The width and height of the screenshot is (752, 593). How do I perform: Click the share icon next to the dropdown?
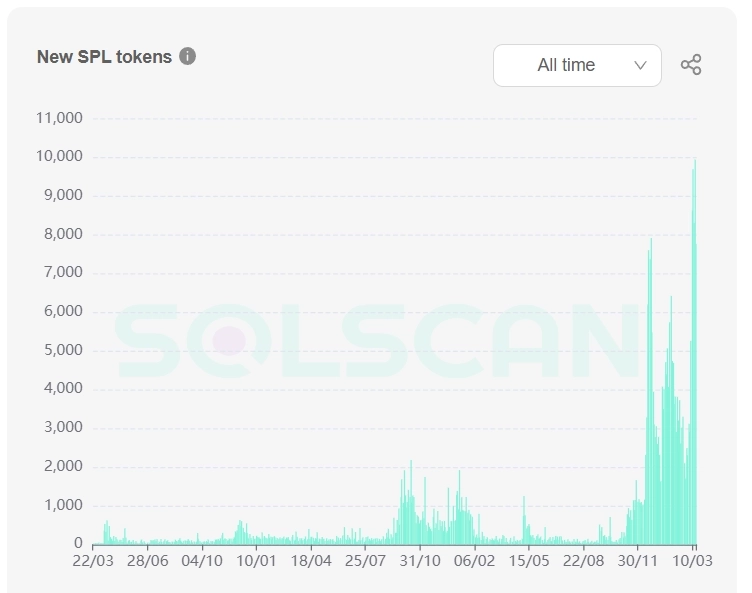pyautogui.click(x=691, y=65)
